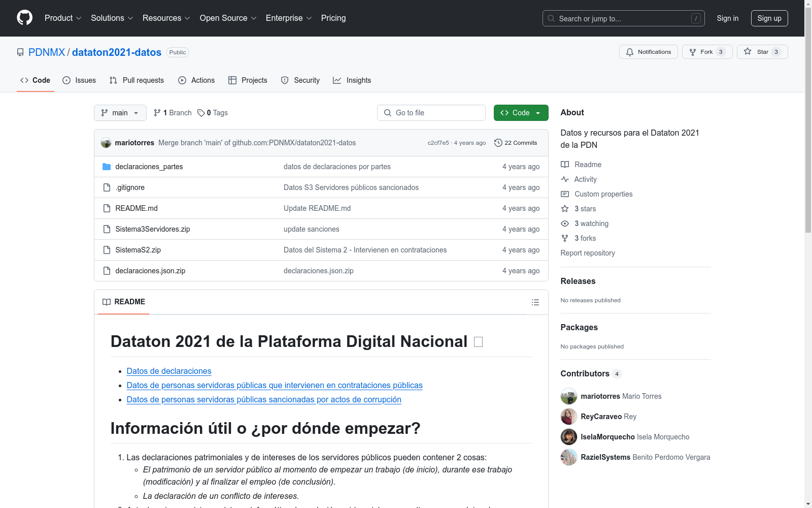Open the Releases heading link
This screenshot has width=812, height=508.
[x=578, y=281]
